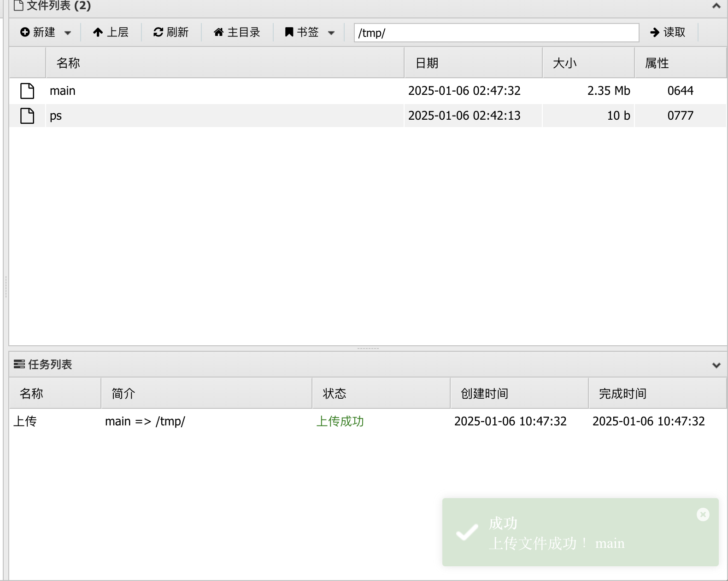Sort files by 大小 column header
The height and width of the screenshot is (581, 728).
click(x=564, y=63)
